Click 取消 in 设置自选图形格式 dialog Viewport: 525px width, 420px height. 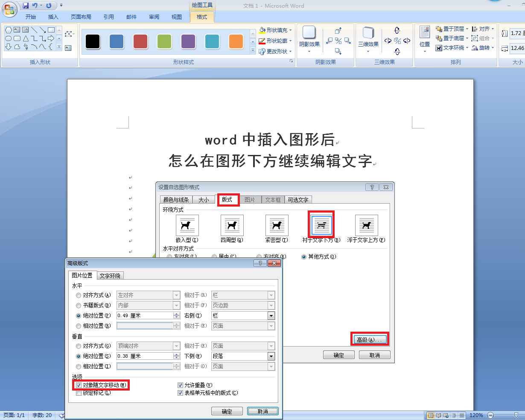375,355
